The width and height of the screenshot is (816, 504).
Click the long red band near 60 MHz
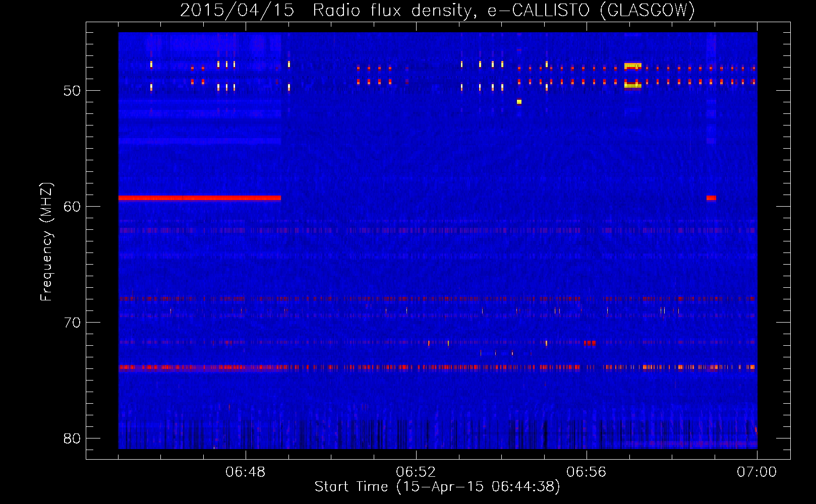tap(200, 198)
